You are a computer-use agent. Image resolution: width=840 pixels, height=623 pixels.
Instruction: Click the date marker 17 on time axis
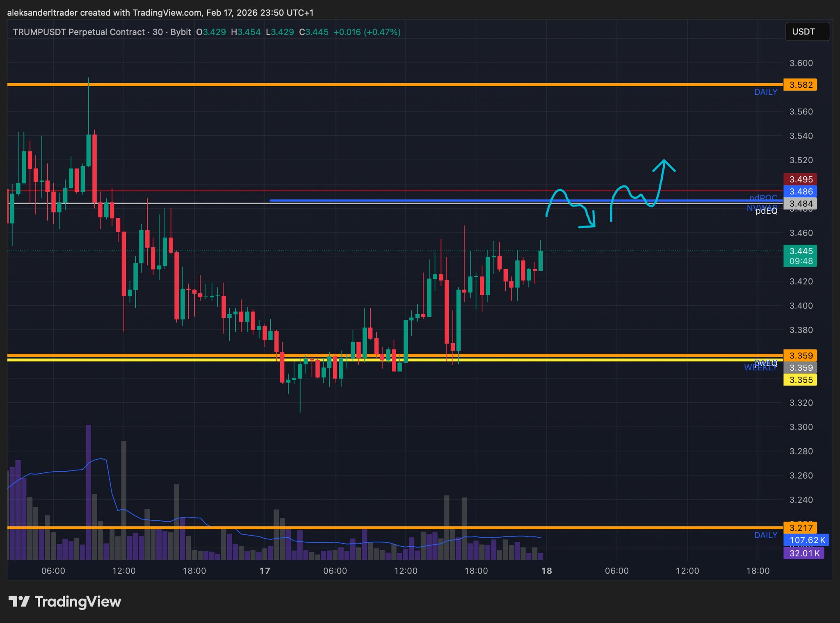pyautogui.click(x=265, y=571)
